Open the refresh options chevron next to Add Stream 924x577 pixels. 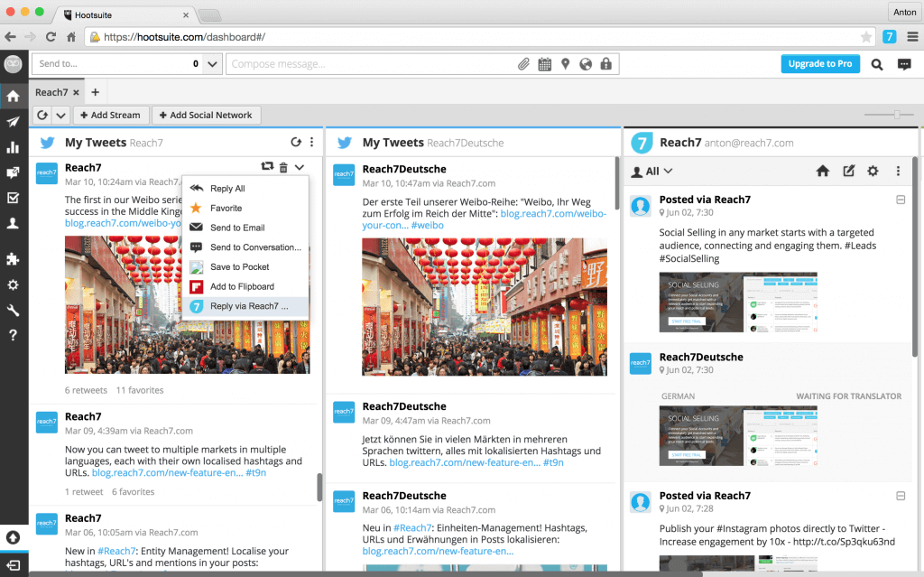point(61,115)
